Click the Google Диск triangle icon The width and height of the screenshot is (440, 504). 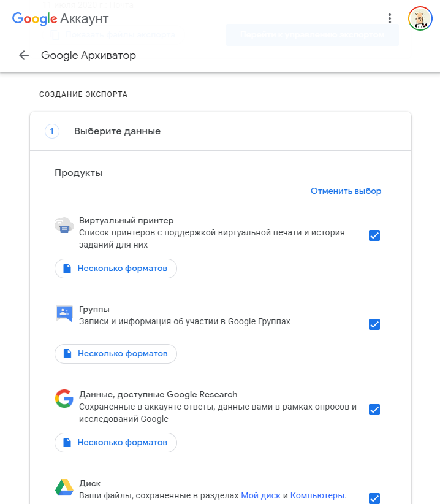coord(64,487)
